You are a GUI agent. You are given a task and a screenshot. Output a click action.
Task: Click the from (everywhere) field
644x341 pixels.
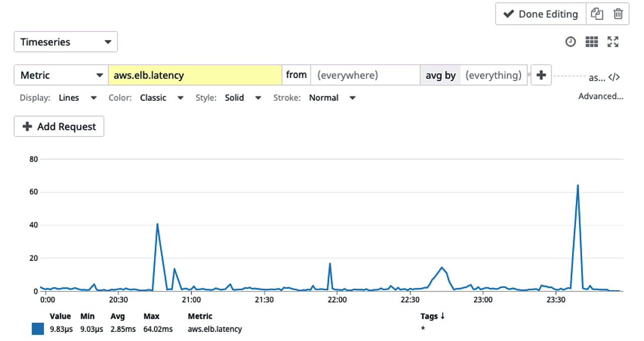(x=365, y=75)
